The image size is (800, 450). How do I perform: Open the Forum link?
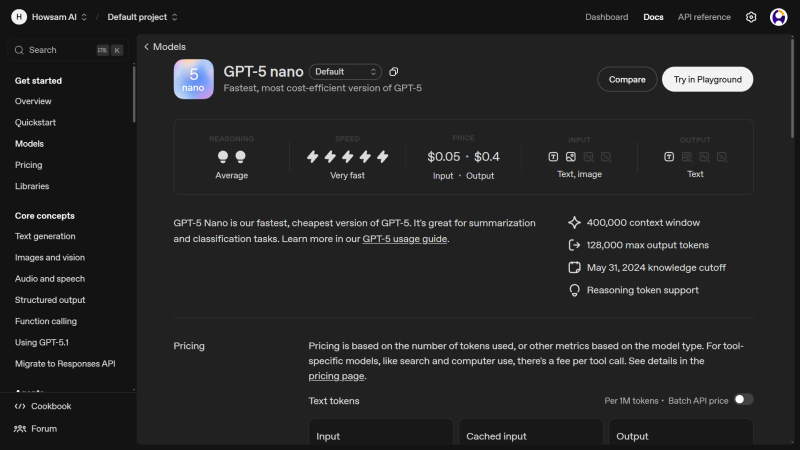pyautogui.click(x=36, y=429)
